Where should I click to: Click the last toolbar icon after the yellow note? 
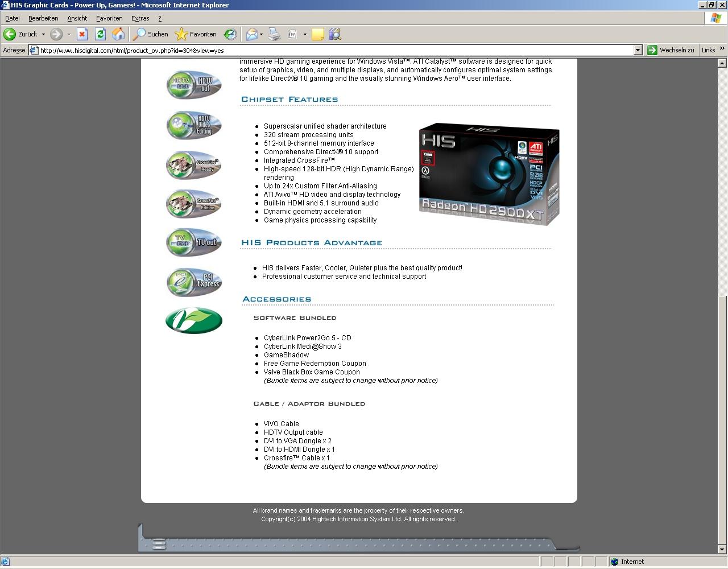[335, 34]
